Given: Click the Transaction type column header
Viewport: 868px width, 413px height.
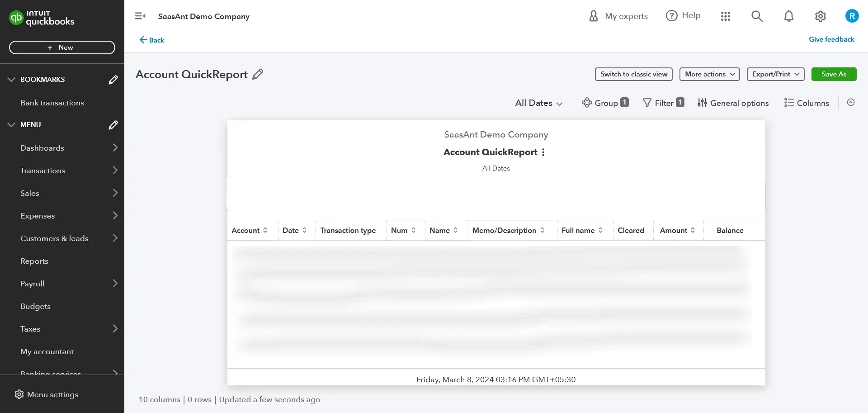Looking at the screenshot, I should point(348,230).
